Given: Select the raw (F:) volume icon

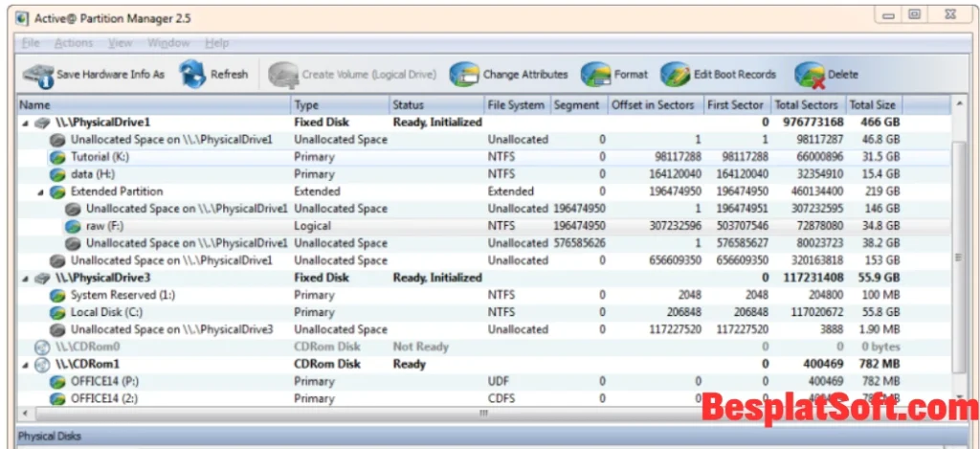Looking at the screenshot, I should coord(73,226).
